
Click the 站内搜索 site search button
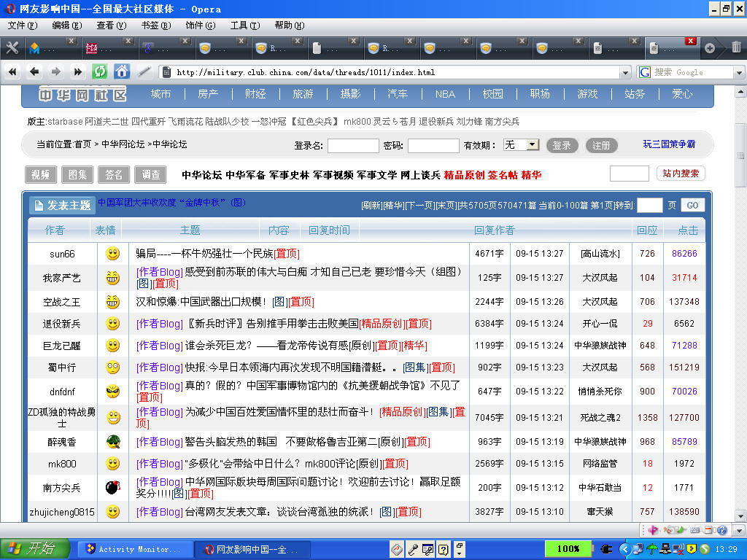coord(681,174)
